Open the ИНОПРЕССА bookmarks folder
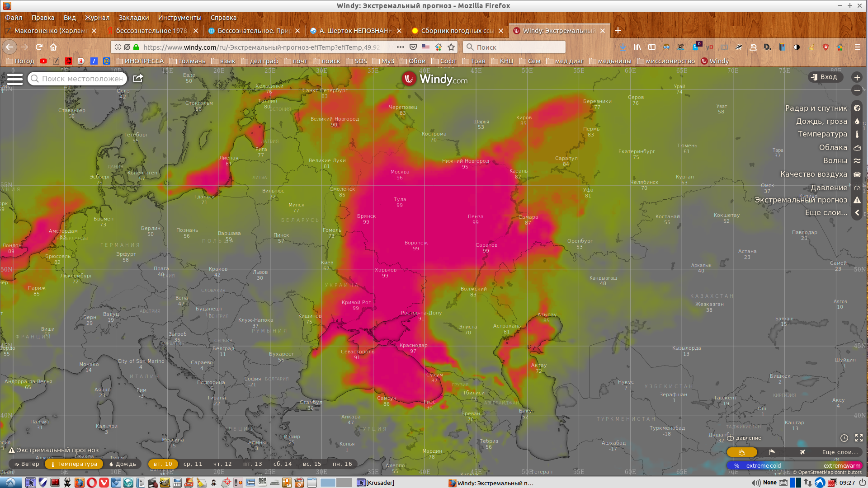Viewport: 868px width, 488px height. [x=140, y=61]
